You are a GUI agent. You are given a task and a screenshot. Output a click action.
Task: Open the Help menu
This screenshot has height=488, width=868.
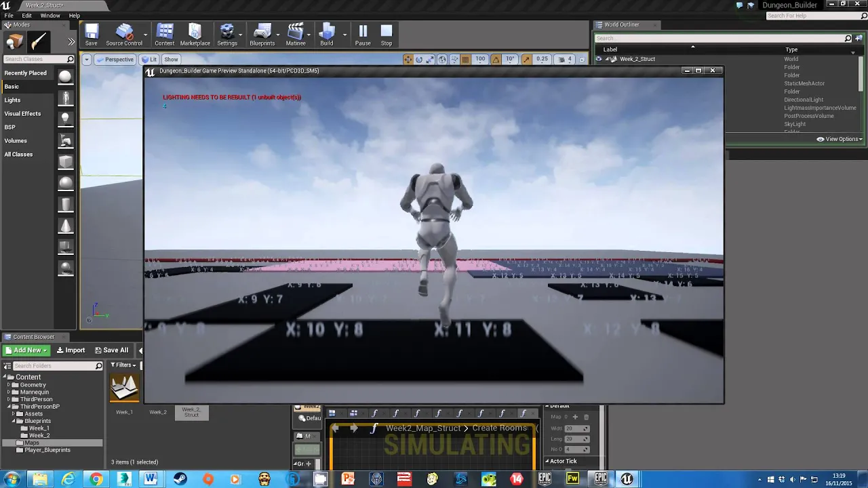coord(75,16)
